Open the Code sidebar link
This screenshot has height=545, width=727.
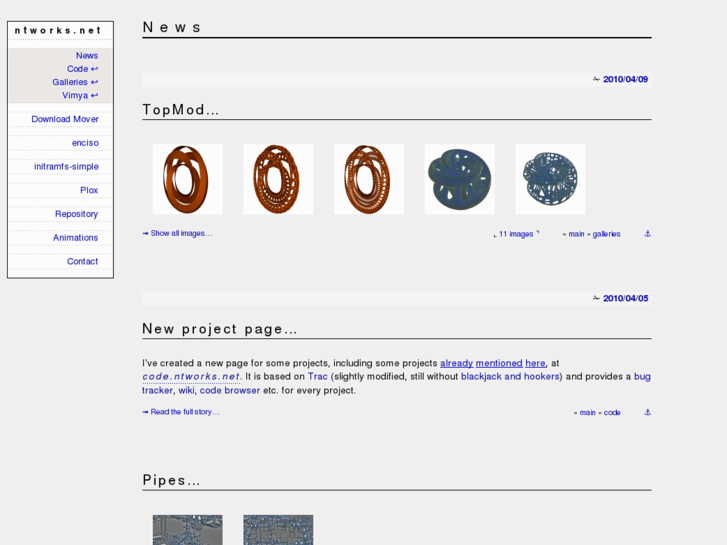tap(82, 69)
